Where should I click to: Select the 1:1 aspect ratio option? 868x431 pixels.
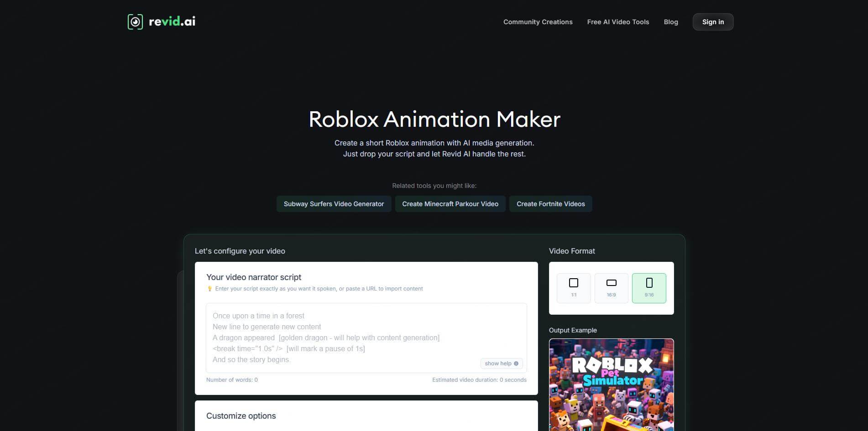(573, 287)
